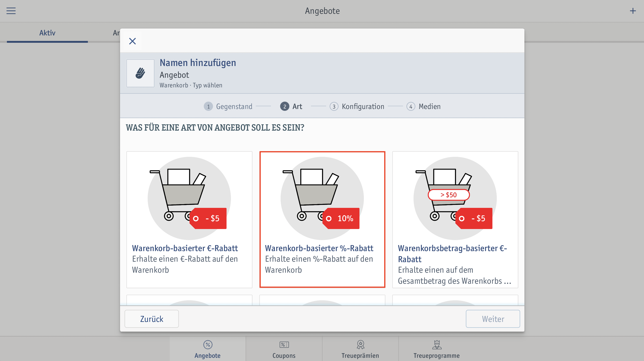Choose Warenkorb-basierter €-Rabatt card

[x=189, y=220]
